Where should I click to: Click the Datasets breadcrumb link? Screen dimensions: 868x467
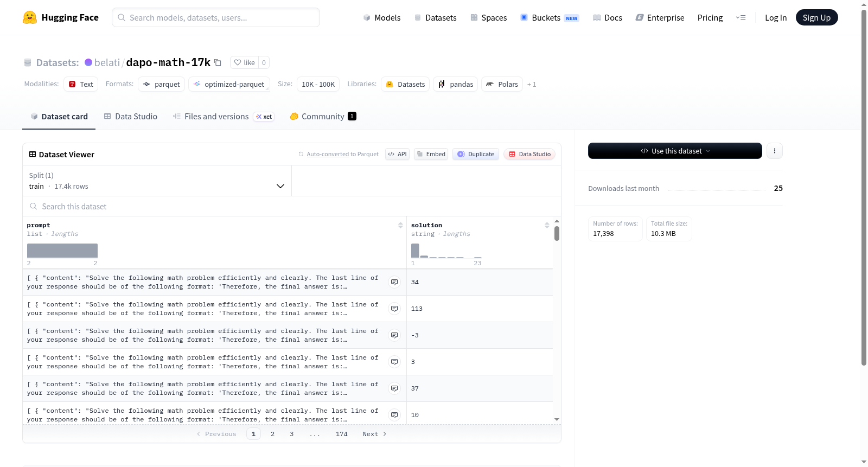tap(58, 62)
